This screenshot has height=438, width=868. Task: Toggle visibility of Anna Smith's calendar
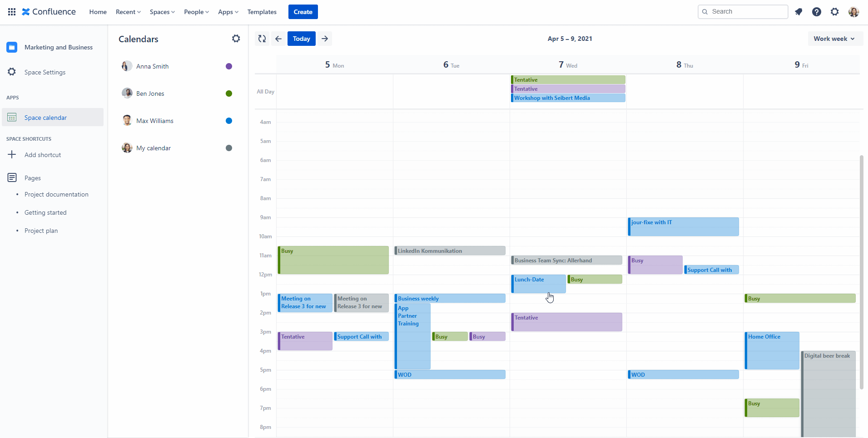click(228, 66)
